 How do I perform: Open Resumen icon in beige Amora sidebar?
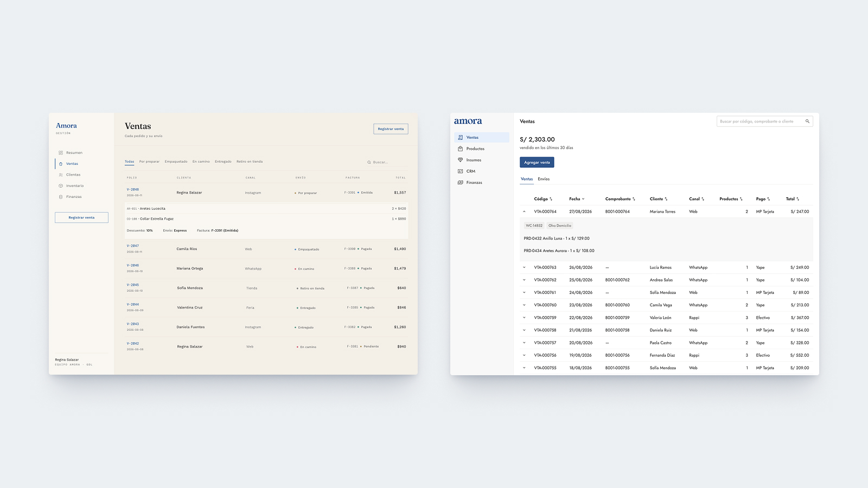click(x=61, y=153)
